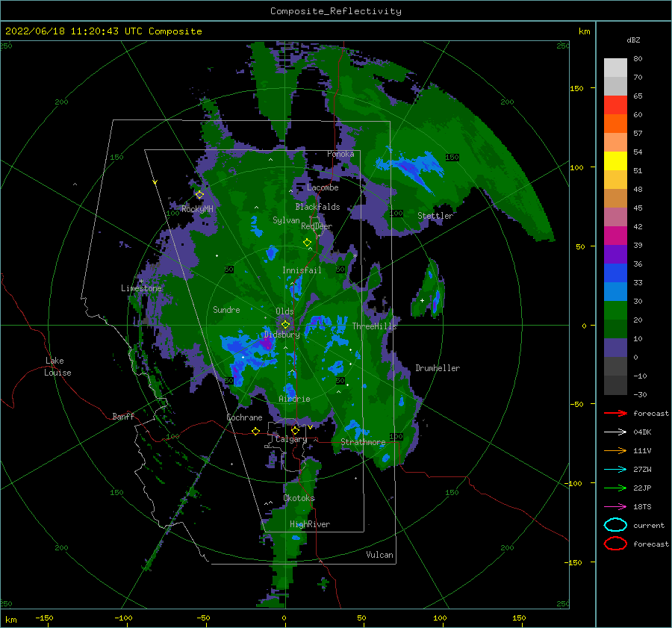Click yellow diamond marker below RedDeer
Viewport: 672px width, 628px height.
pyautogui.click(x=307, y=243)
